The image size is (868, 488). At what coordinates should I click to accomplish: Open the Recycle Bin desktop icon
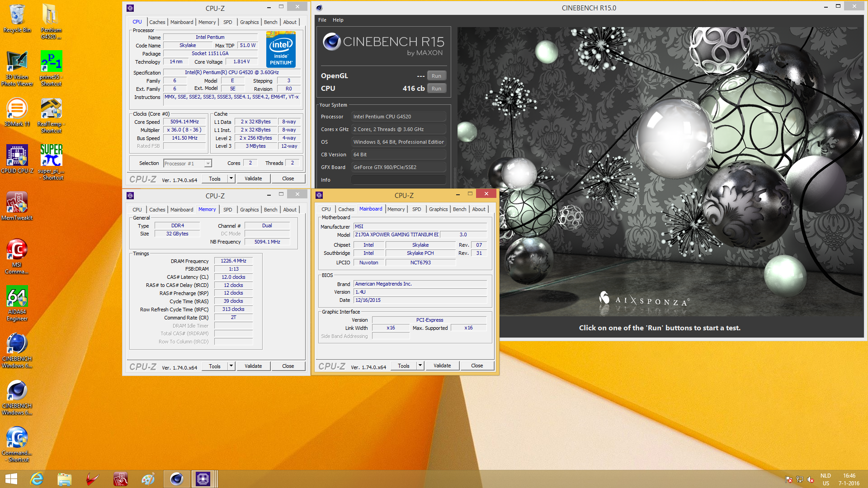click(17, 18)
